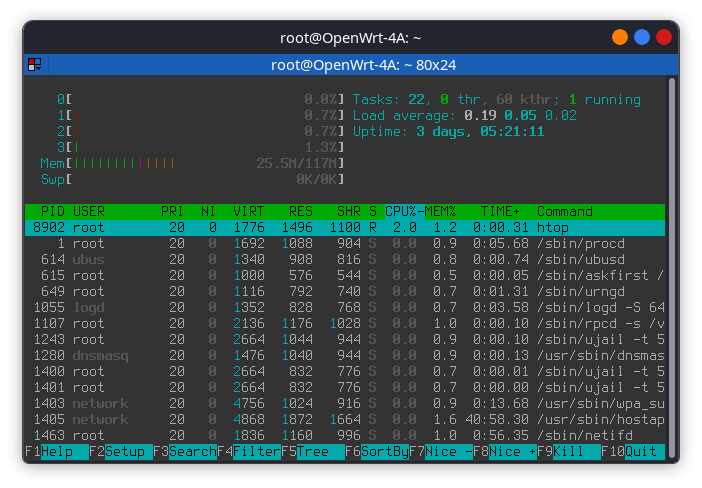Click the orange minimize window button
Screen dimensions: 702x488
coord(620,37)
